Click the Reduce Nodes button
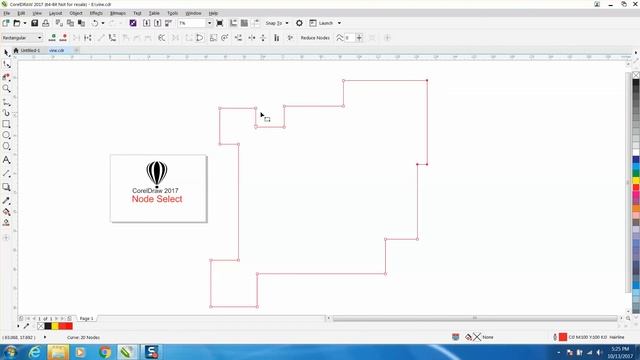Image resolution: width=640 pixels, height=360 pixels. [315, 38]
